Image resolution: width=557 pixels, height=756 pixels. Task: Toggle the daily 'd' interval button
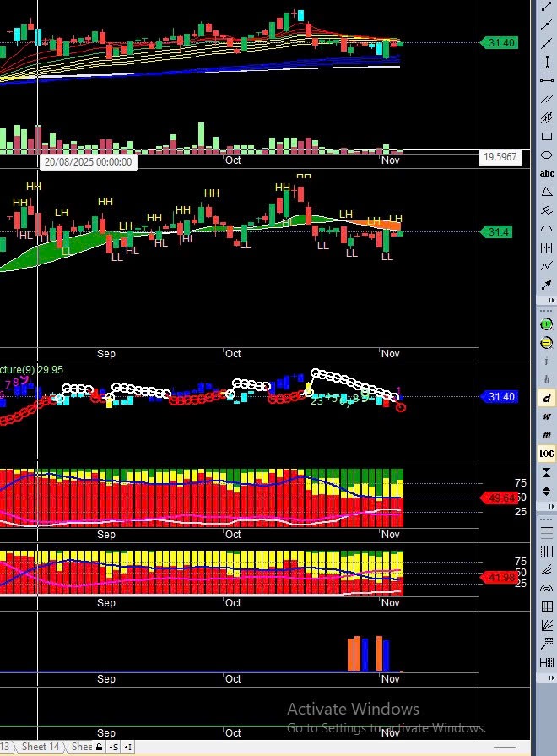point(546,398)
